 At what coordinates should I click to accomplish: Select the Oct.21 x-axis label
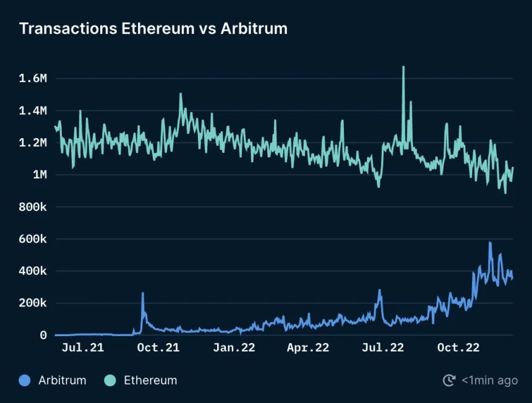click(x=158, y=348)
